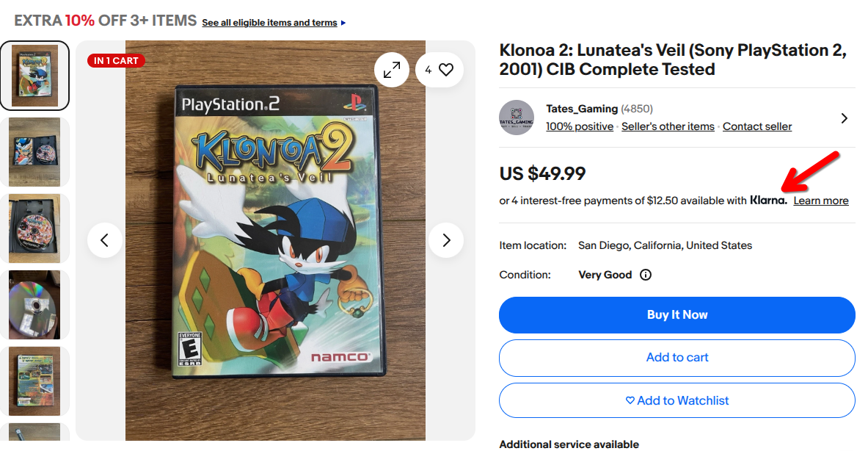Click the heart icon to favorite item
Image resolution: width=868 pixels, height=451 pixels.
coord(446,70)
